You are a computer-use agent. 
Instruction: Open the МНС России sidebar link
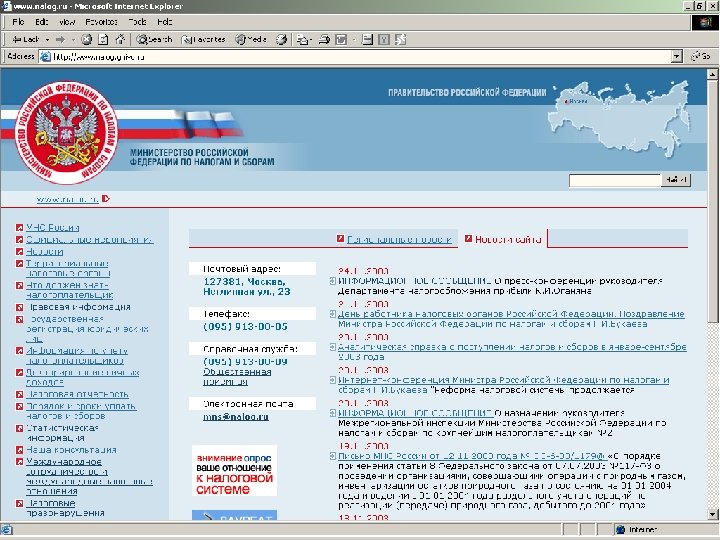point(52,228)
